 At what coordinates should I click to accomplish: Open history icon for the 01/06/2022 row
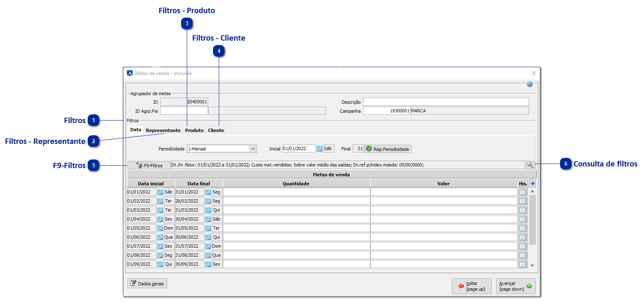click(523, 237)
